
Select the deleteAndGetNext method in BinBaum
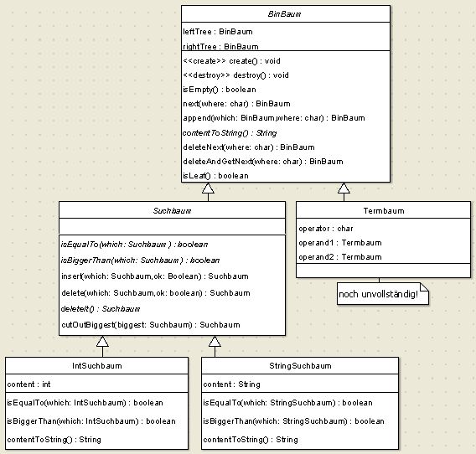263,162
